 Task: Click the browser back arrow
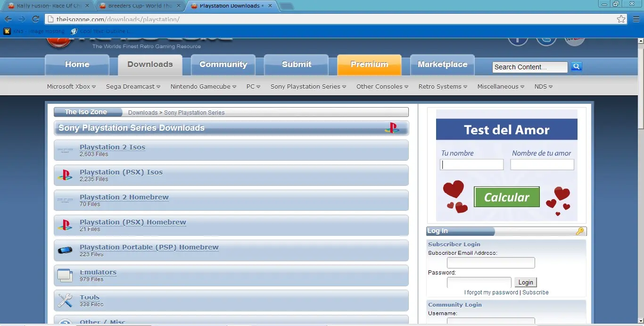(8, 19)
